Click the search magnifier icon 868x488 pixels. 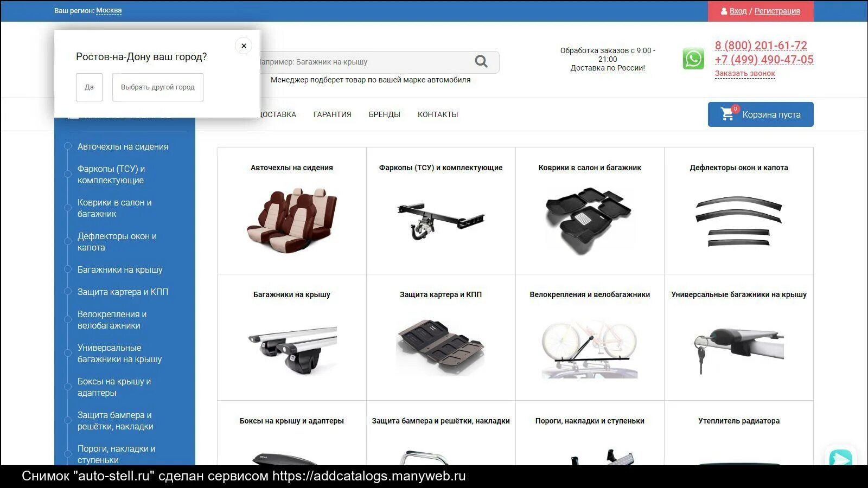(481, 62)
